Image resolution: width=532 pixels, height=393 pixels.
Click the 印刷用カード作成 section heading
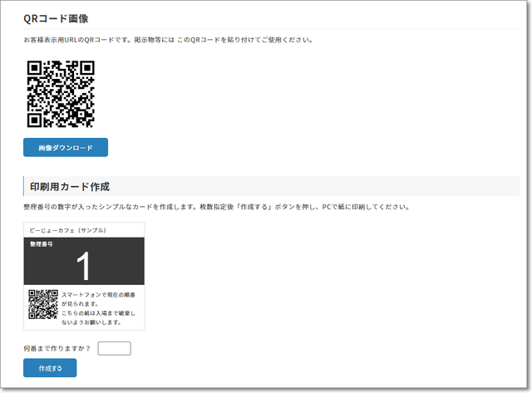click(70, 186)
